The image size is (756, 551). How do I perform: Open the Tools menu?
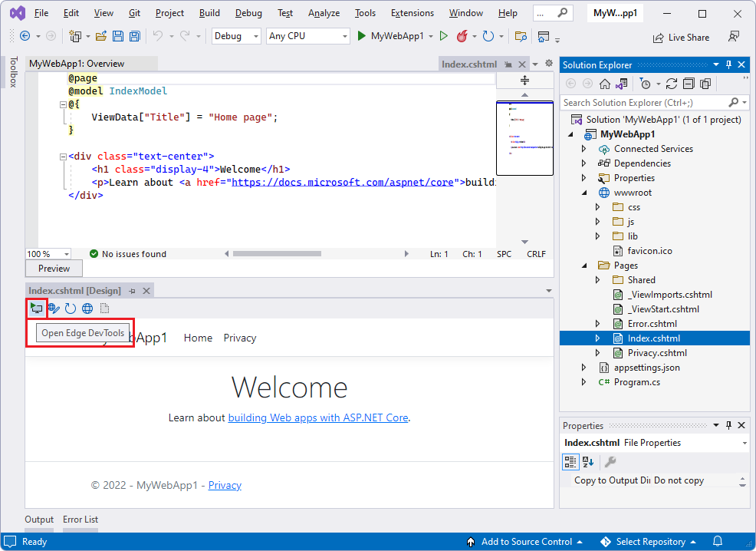364,12
